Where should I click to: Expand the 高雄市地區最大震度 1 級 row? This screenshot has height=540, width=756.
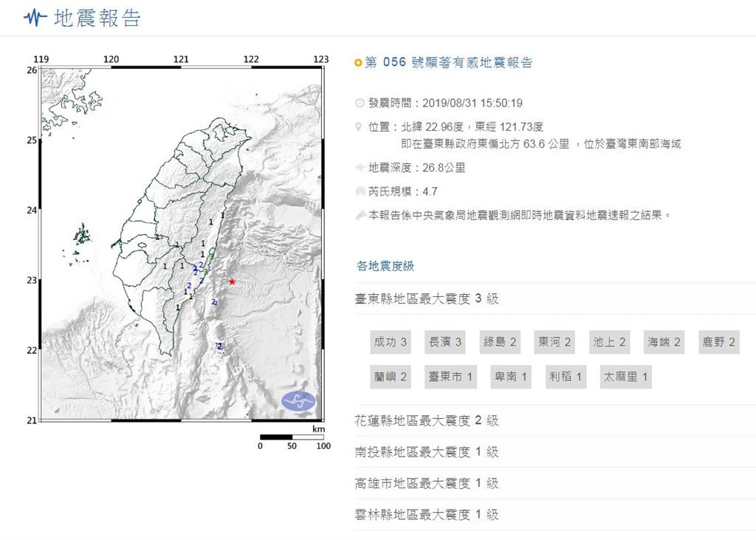[x=555, y=484]
